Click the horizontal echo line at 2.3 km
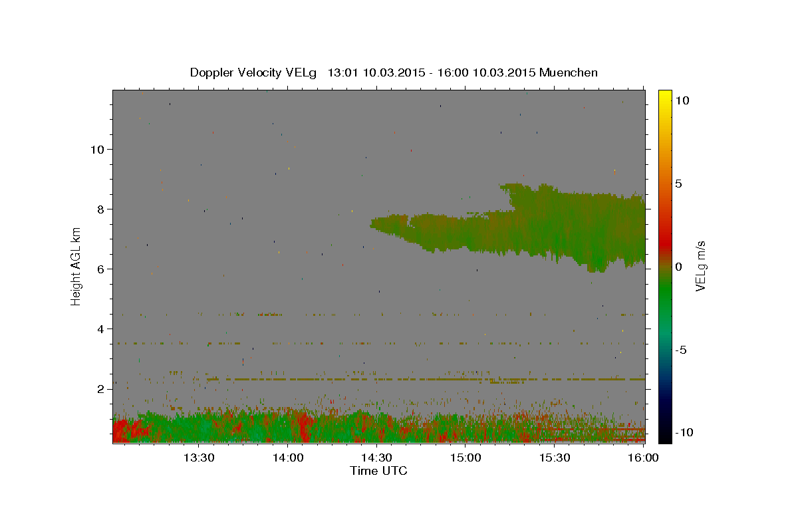This screenshot has height=532, width=798. (x=426, y=379)
